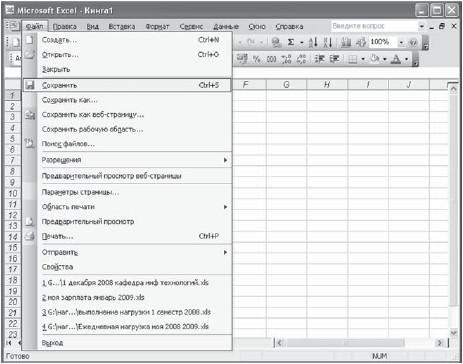Expand the Разрешения submenu

[x=128, y=160]
